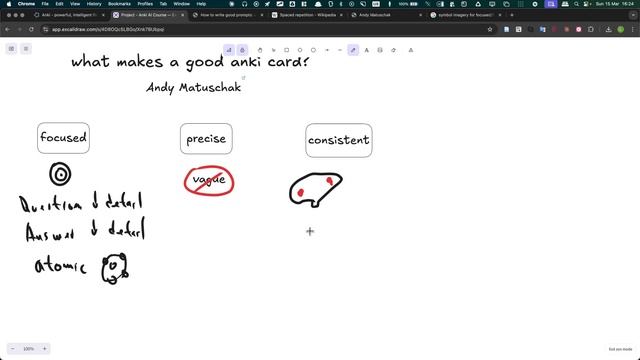Open Spotlight search in menu bar
The width and height of the screenshot is (640, 360).
point(576,4)
